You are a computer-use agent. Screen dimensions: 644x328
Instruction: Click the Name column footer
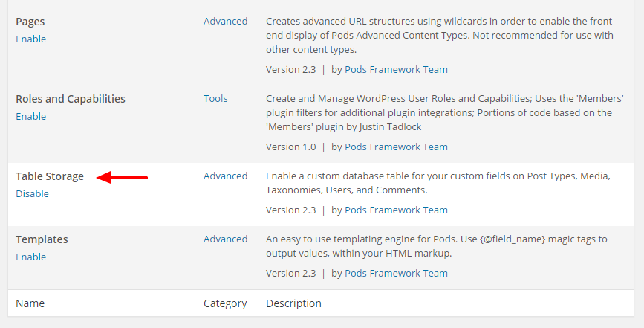pos(30,303)
